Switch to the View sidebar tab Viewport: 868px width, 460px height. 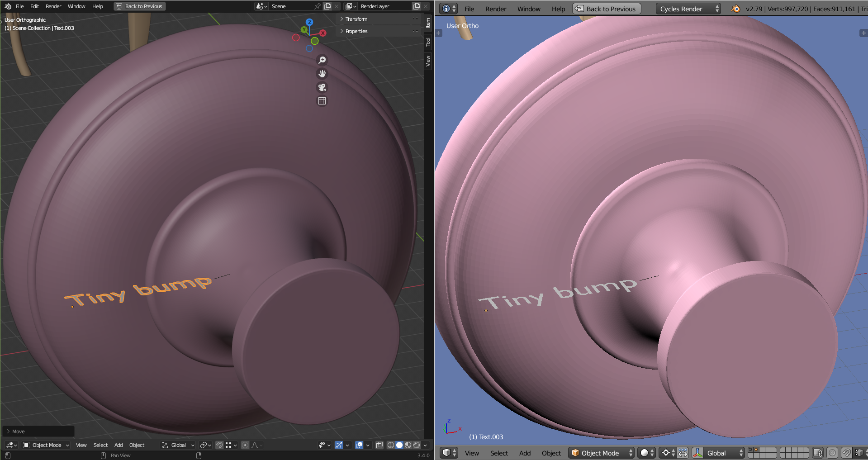[x=428, y=61]
